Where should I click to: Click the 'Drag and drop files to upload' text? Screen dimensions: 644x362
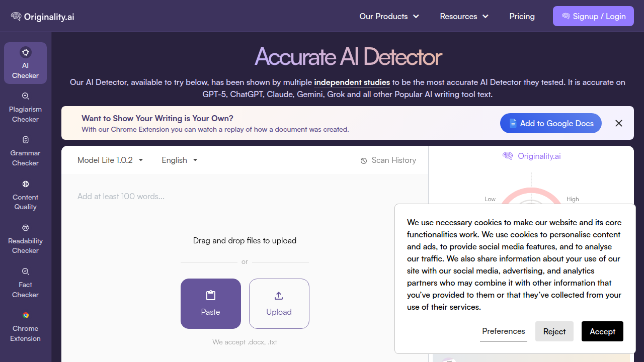(x=245, y=240)
